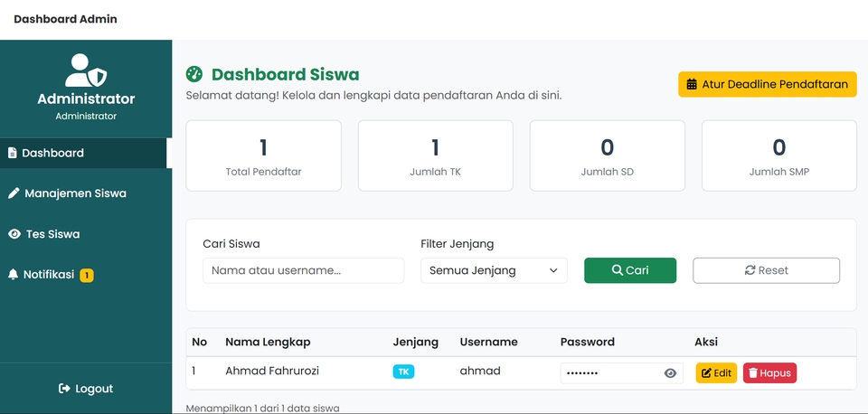Edit Ahmad Fahrurozi's record
Image resolution: width=868 pixels, height=414 pixels.
(x=716, y=373)
